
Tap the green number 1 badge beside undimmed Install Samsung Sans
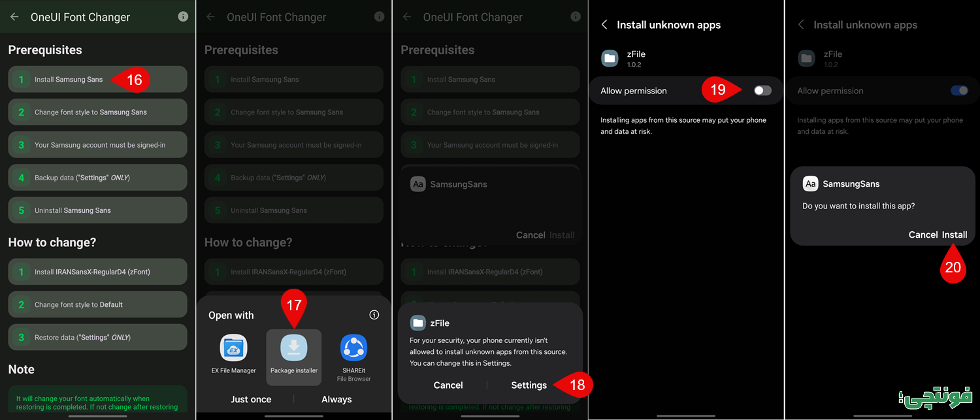pyautogui.click(x=21, y=79)
